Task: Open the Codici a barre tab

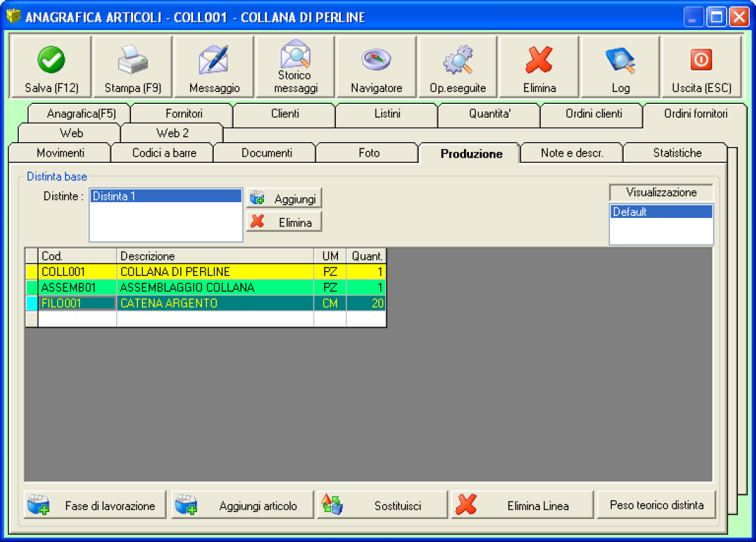Action: pos(164,153)
